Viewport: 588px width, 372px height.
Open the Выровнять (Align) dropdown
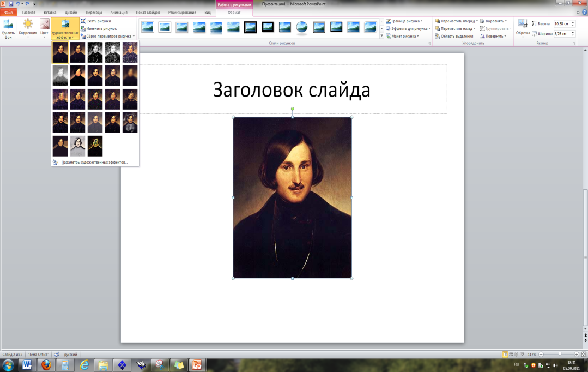point(494,21)
